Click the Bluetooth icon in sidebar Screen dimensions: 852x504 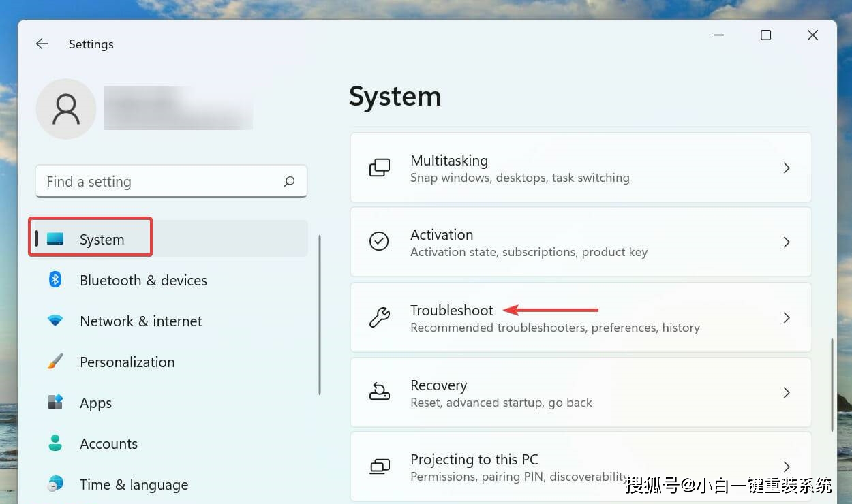pos(55,279)
